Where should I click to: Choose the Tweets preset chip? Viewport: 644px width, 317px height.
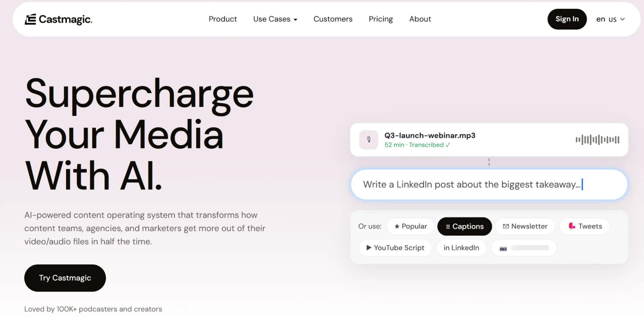point(585,226)
